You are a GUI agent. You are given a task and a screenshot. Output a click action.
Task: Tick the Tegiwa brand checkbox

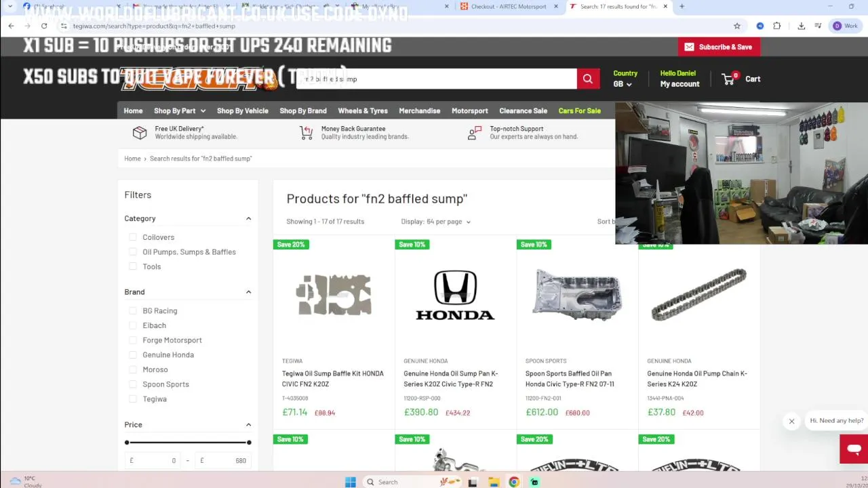click(x=133, y=399)
